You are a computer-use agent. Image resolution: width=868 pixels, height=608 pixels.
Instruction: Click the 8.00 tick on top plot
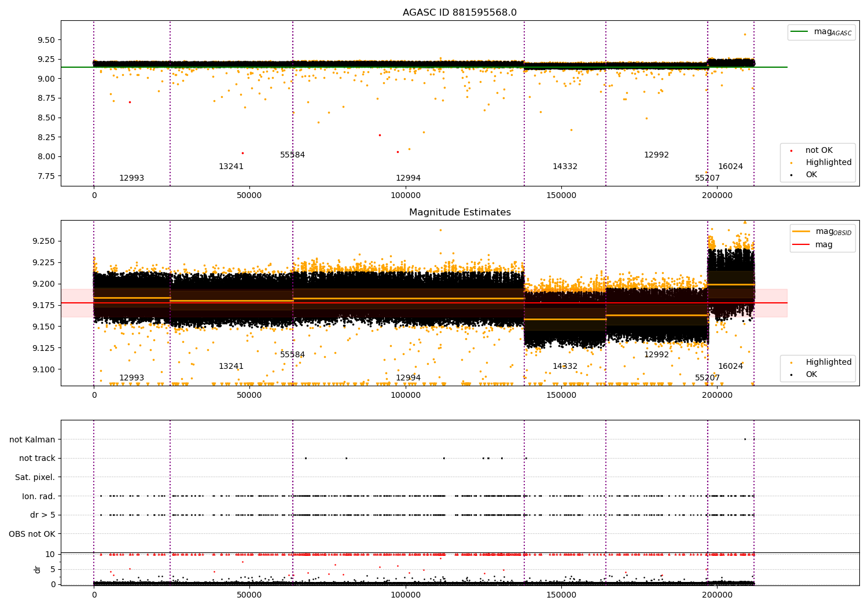pos(46,156)
